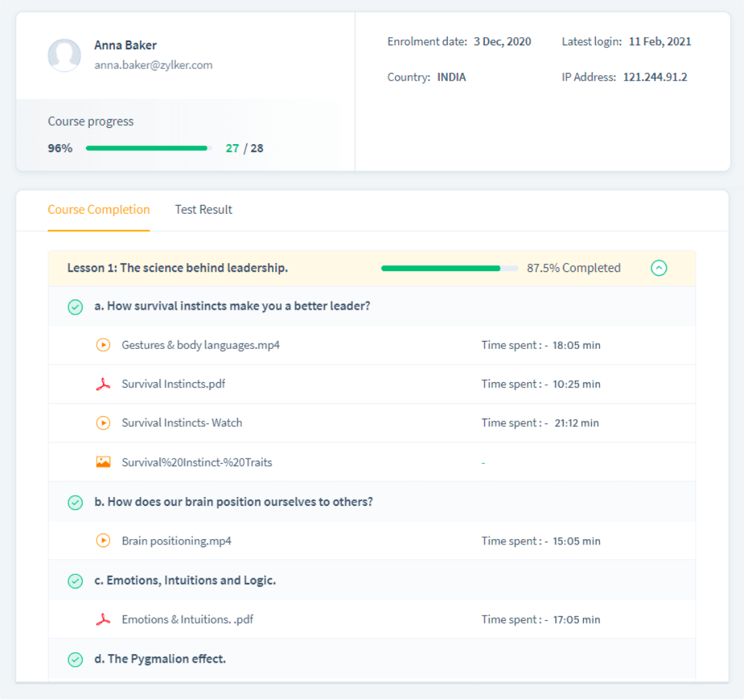This screenshot has width=744, height=700.
Task: Open Survival Instincts- Watch video
Action: 182,423
